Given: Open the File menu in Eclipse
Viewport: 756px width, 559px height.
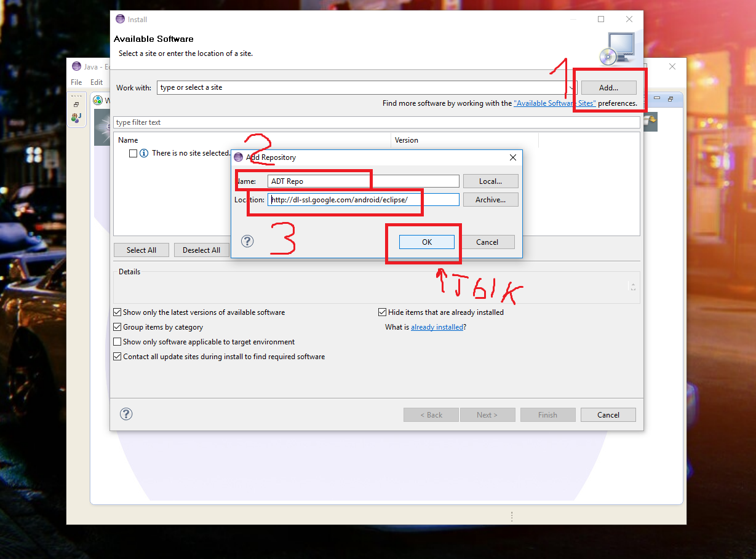Looking at the screenshot, I should click(x=76, y=82).
